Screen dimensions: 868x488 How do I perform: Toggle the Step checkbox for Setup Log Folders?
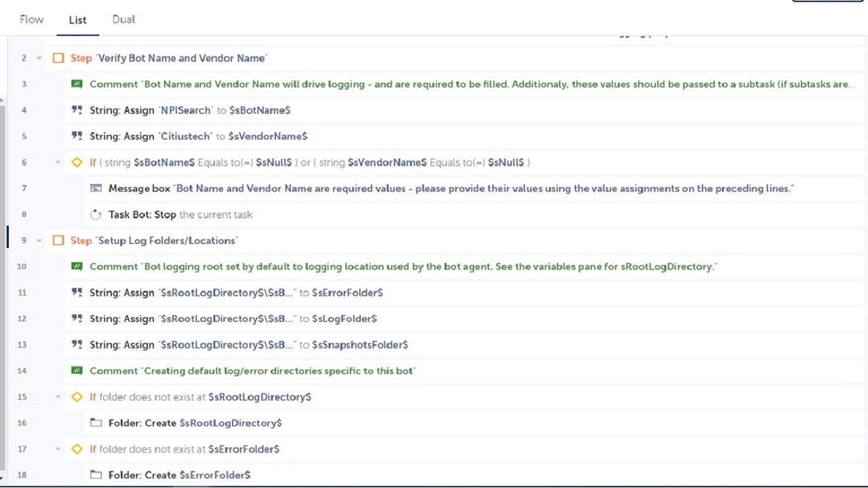(x=58, y=241)
